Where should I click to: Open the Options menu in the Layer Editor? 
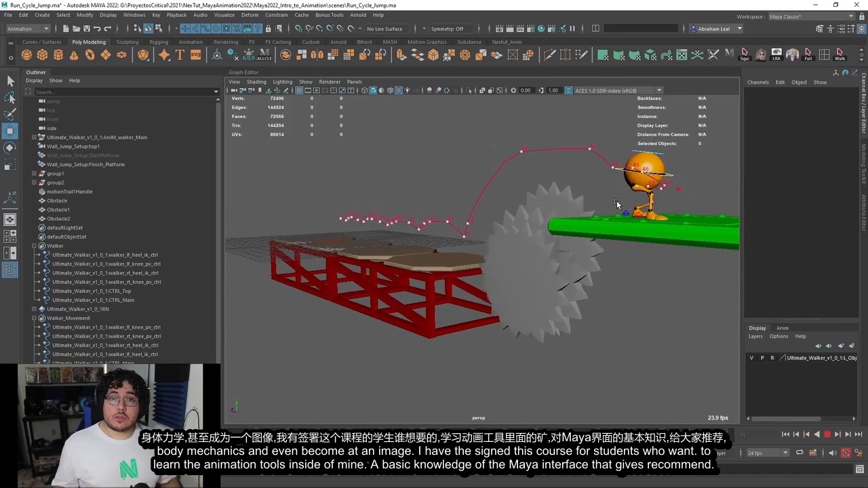[778, 336]
